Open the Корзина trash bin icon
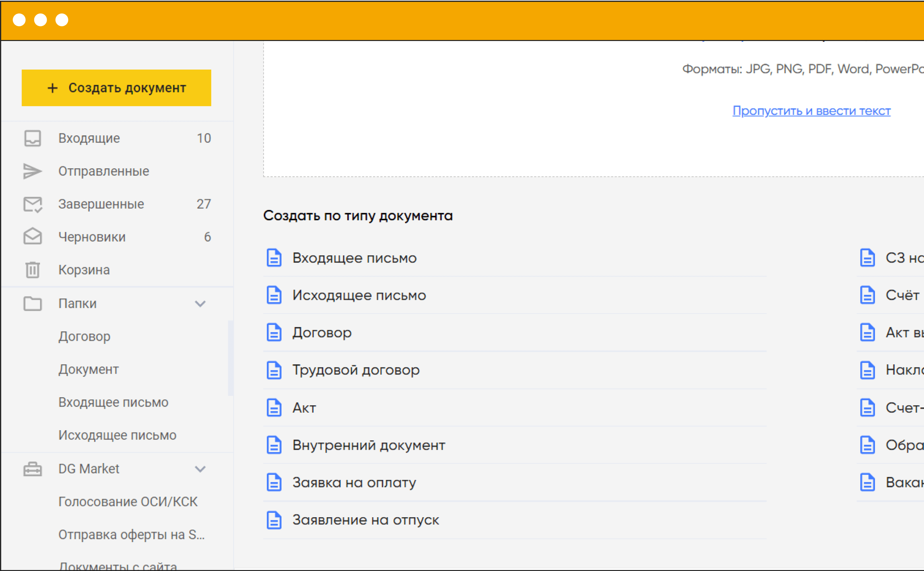 [33, 270]
